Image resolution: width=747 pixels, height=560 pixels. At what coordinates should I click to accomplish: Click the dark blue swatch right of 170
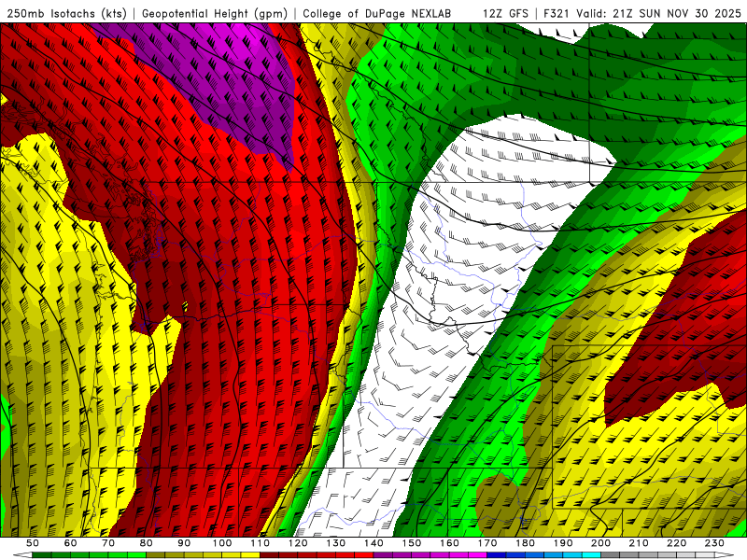(497, 555)
